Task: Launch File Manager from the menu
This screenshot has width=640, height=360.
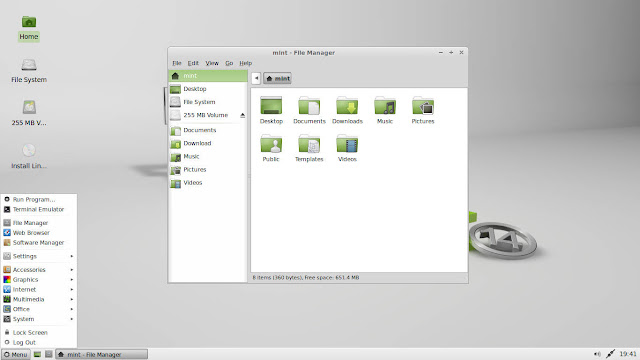Action: click(x=39, y=223)
